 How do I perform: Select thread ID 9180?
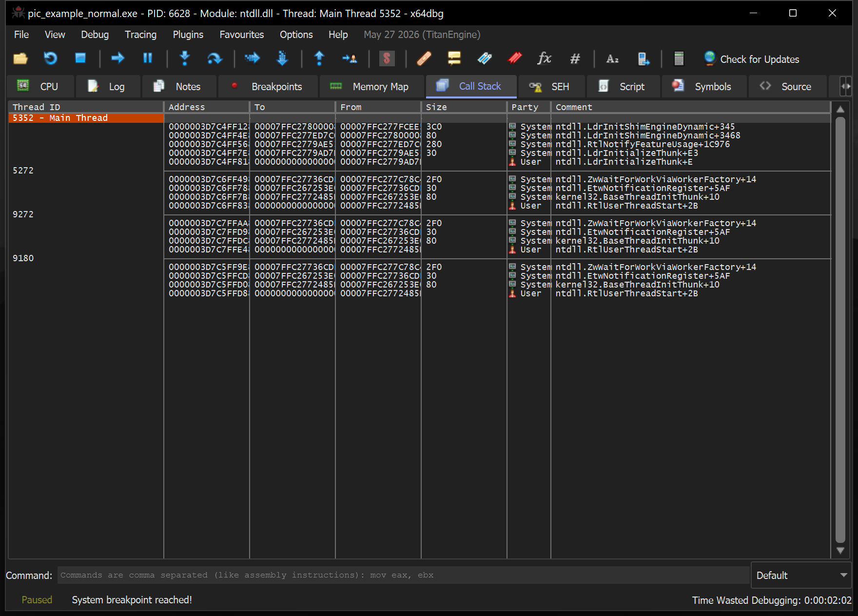coord(23,258)
